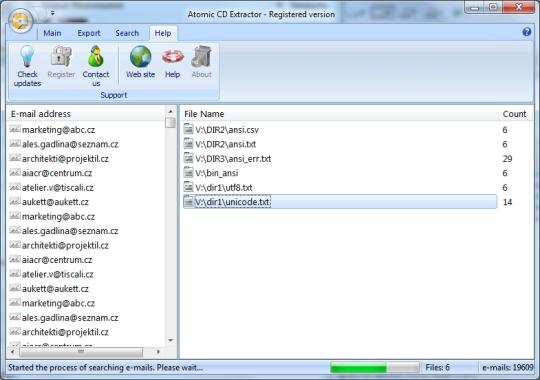Screen dimensions: 540x380
Task: Open the About icon
Action: click(x=201, y=62)
